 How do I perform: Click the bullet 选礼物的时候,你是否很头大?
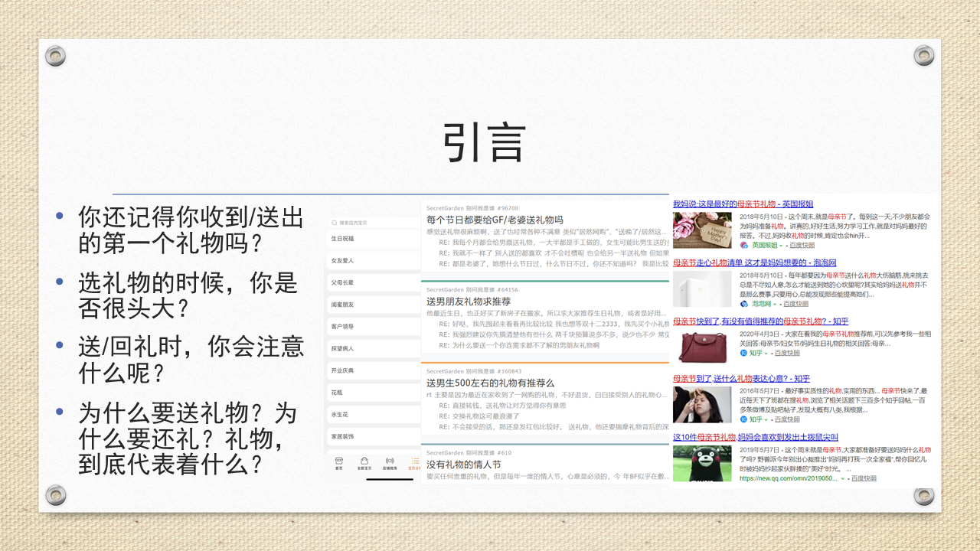[x=188, y=296]
